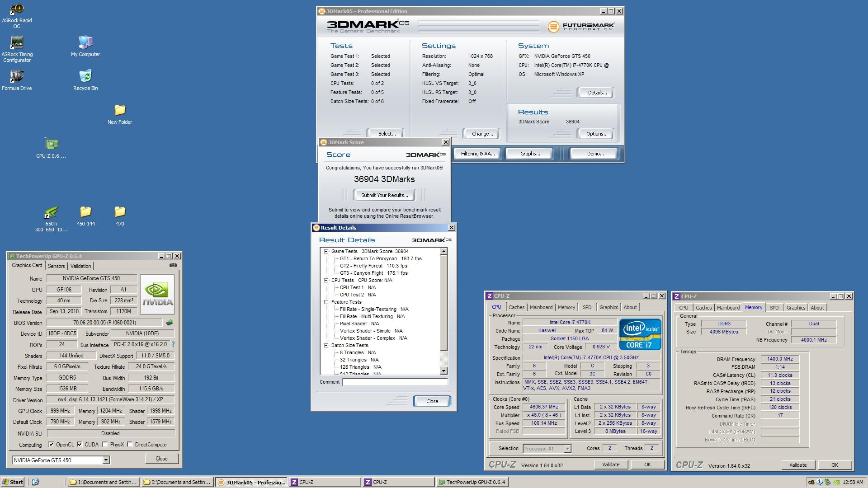Screen dimensions: 868x488
Task: Enable the PhysX checkbox
Action: click(x=105, y=445)
